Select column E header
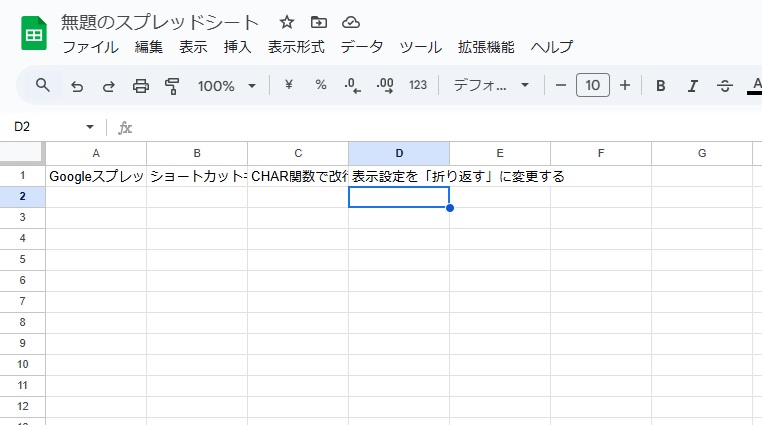 pyautogui.click(x=500, y=153)
